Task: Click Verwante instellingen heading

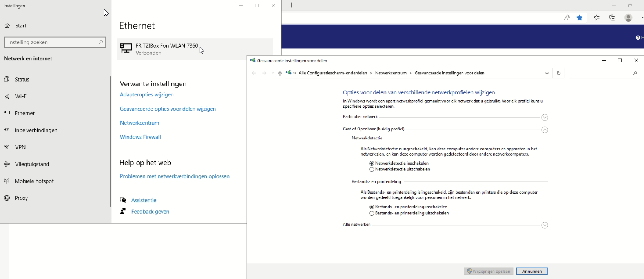Action: point(153,84)
